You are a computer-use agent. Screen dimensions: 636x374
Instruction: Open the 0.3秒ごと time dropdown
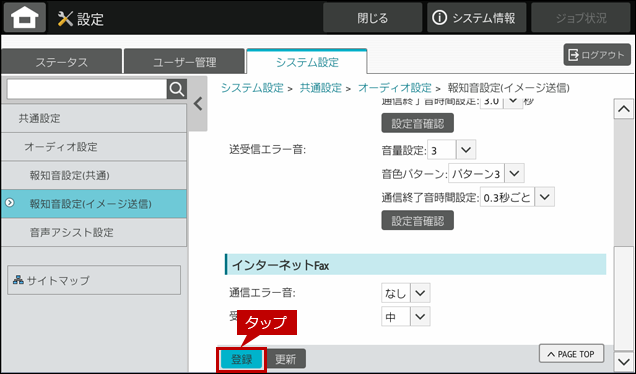pos(517,197)
